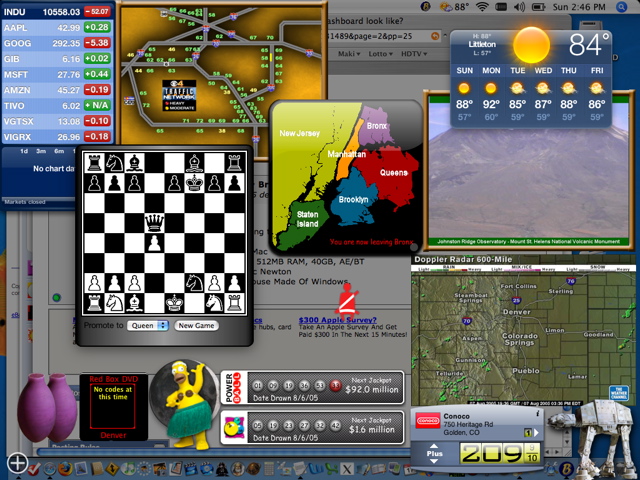The image size is (640, 480).
Task: Toggle GIB change badge +0.02
Action: (x=97, y=58)
